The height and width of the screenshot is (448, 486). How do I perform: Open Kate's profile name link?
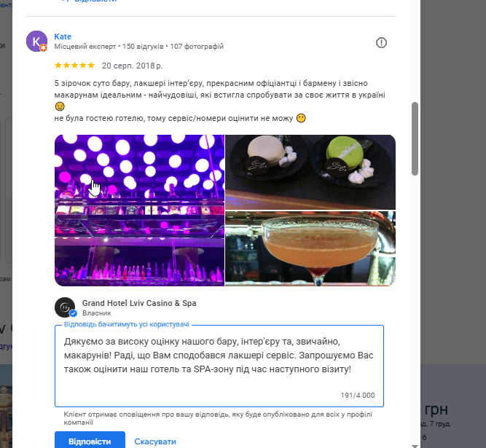[x=63, y=36]
